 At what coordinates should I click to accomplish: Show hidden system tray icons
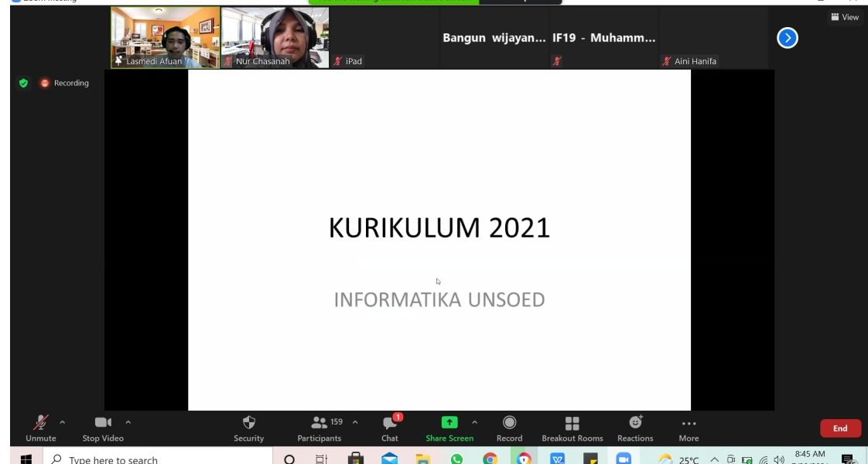(x=714, y=459)
